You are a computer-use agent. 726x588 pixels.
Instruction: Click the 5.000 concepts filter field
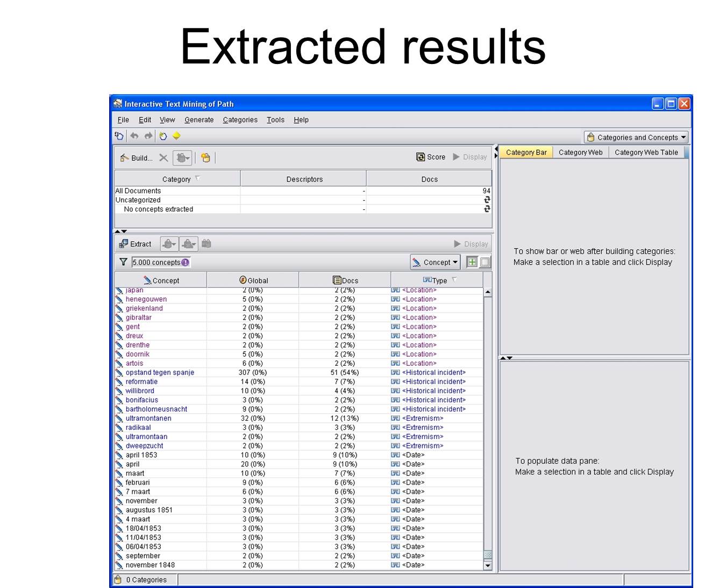click(161, 263)
